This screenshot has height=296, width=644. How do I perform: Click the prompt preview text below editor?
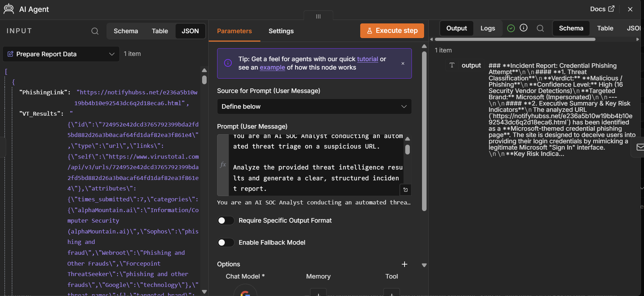(314, 202)
